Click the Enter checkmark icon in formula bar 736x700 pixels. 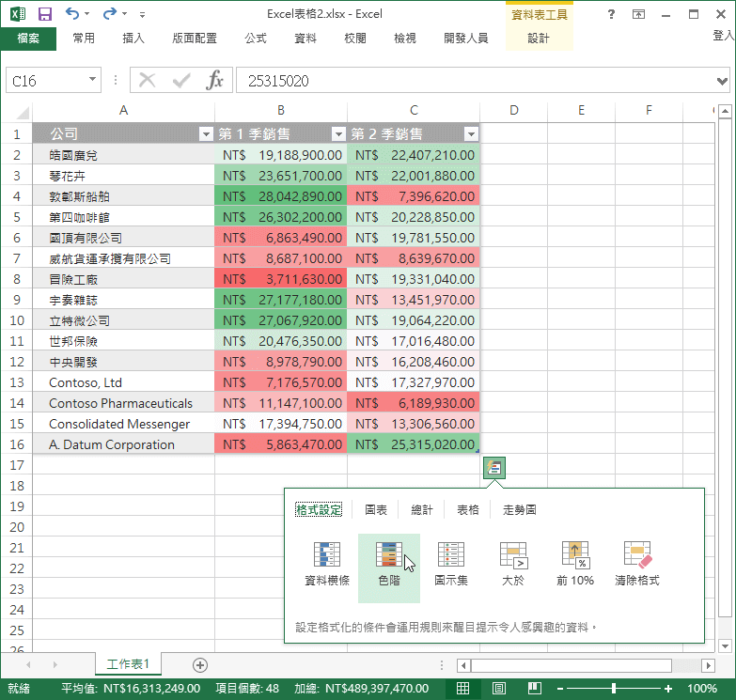pyautogui.click(x=181, y=81)
